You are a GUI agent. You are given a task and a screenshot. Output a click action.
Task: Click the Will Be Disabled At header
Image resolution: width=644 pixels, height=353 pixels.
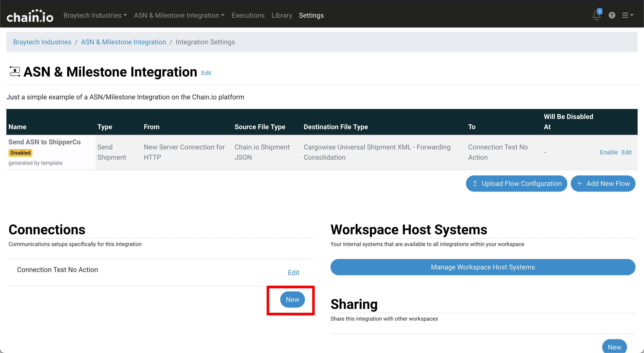[x=568, y=122]
